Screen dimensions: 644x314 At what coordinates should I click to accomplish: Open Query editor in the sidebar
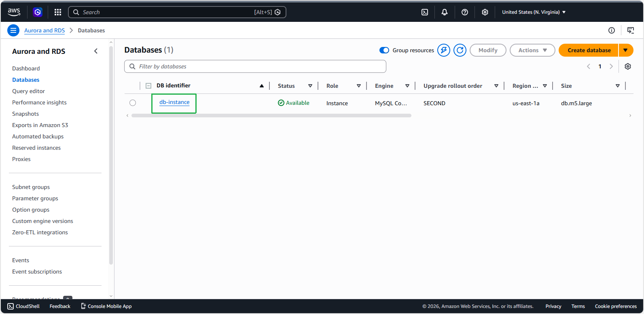28,91
